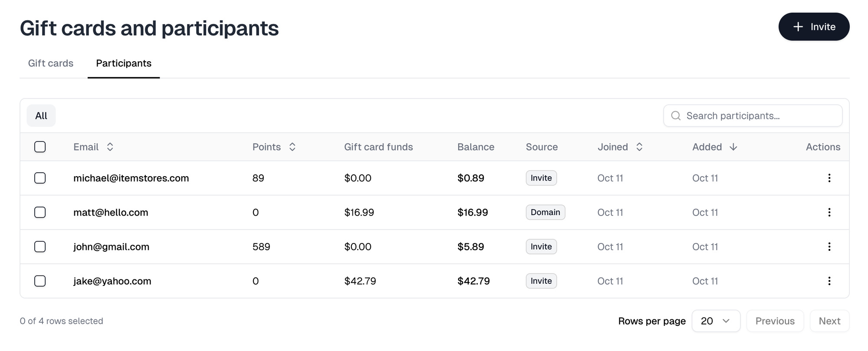The height and width of the screenshot is (351, 868).
Task: Click the Domain source badge
Action: [x=546, y=212]
